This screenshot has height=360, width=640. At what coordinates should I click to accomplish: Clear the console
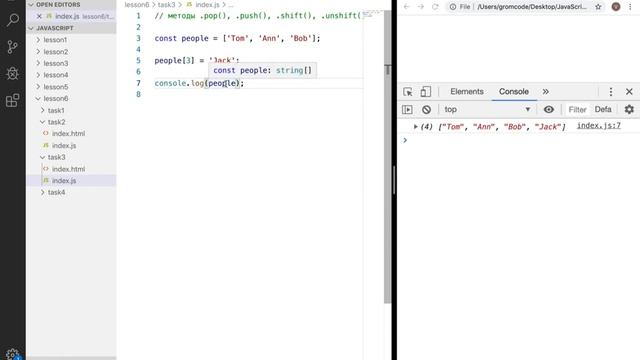click(427, 109)
